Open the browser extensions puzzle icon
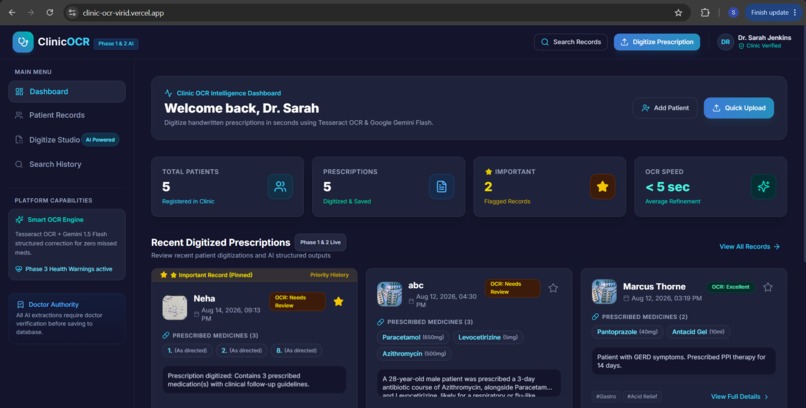806x408 pixels. point(705,12)
